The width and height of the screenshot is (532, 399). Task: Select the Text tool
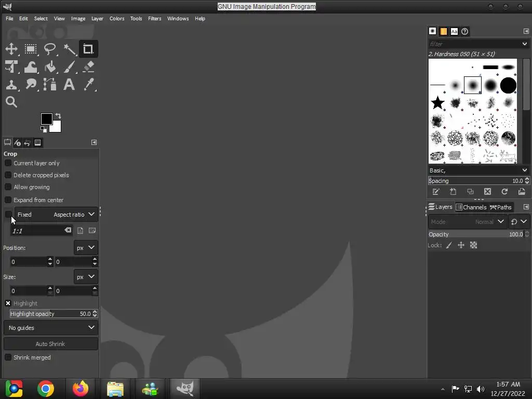pyautogui.click(x=69, y=84)
